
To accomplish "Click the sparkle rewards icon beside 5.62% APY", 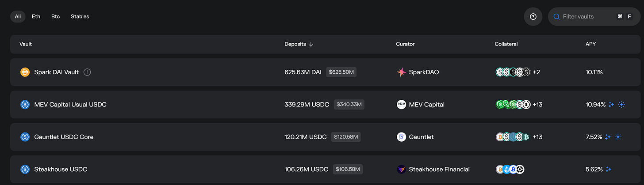I will point(609,169).
